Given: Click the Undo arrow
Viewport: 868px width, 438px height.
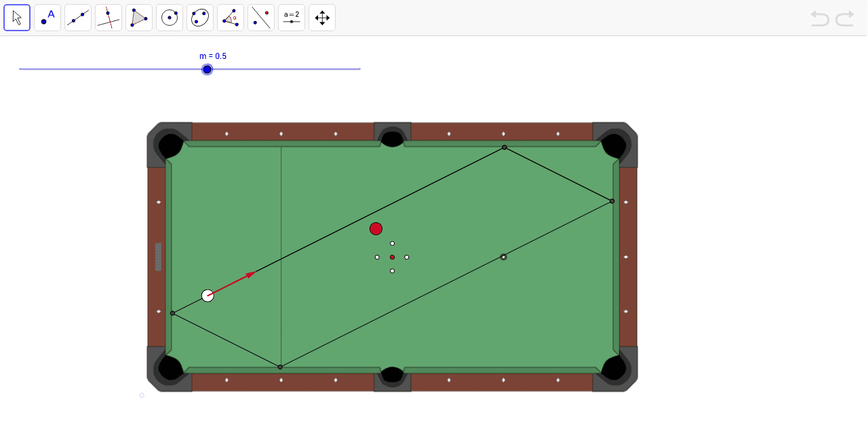Looking at the screenshot, I should (819, 18).
